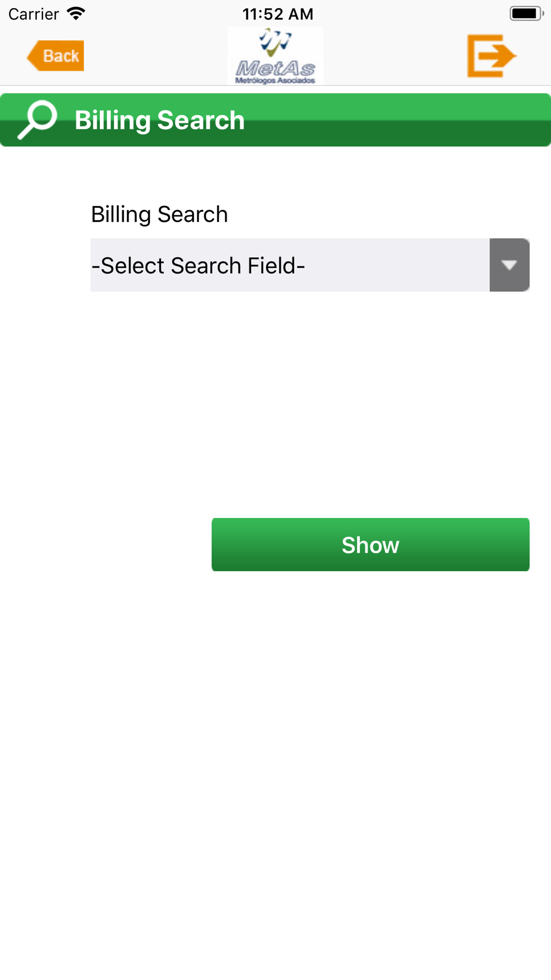Tap the word Back on orange tag
The image size is (551, 980).
[x=61, y=56]
